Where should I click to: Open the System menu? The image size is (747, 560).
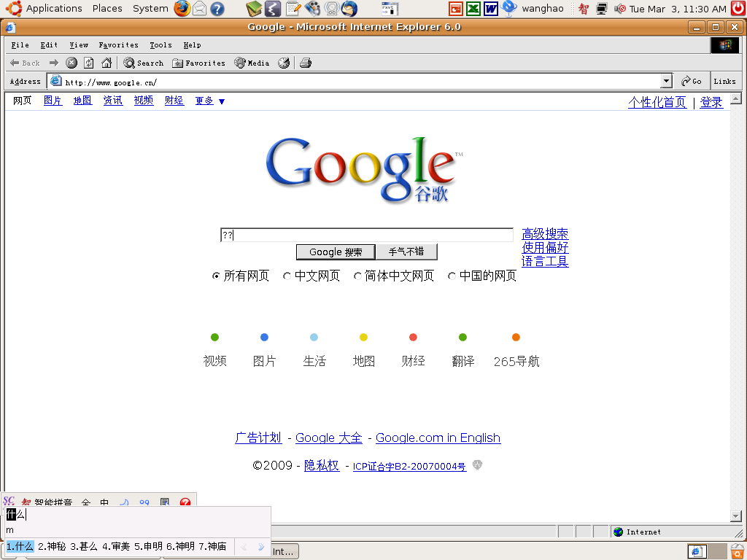(150, 9)
